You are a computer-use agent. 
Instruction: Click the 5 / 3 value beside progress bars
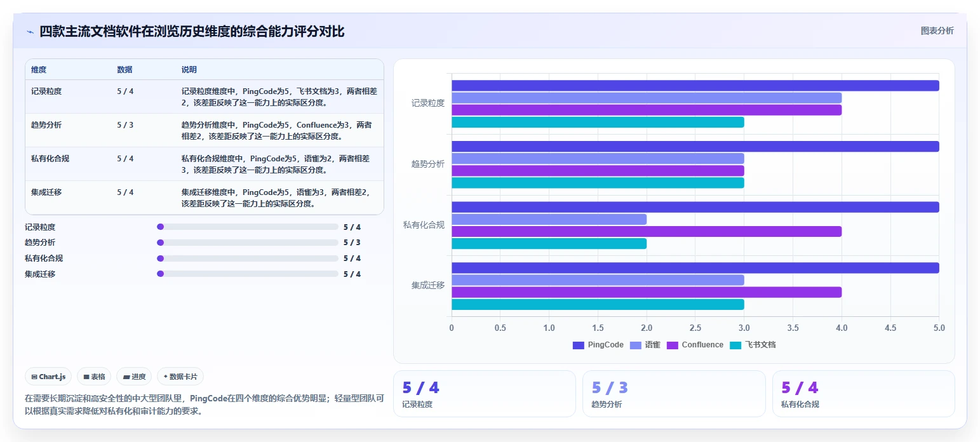352,243
